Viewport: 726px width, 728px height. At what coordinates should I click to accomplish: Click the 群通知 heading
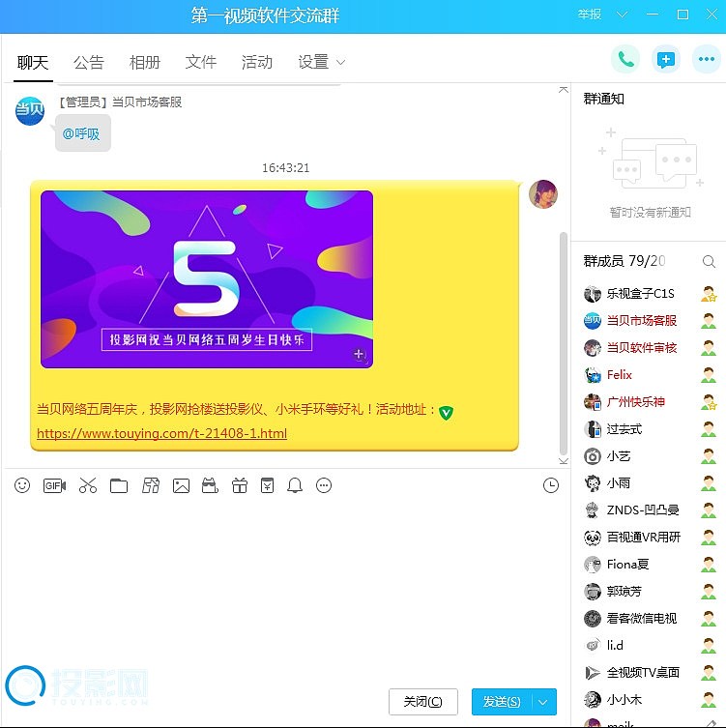coord(603,99)
